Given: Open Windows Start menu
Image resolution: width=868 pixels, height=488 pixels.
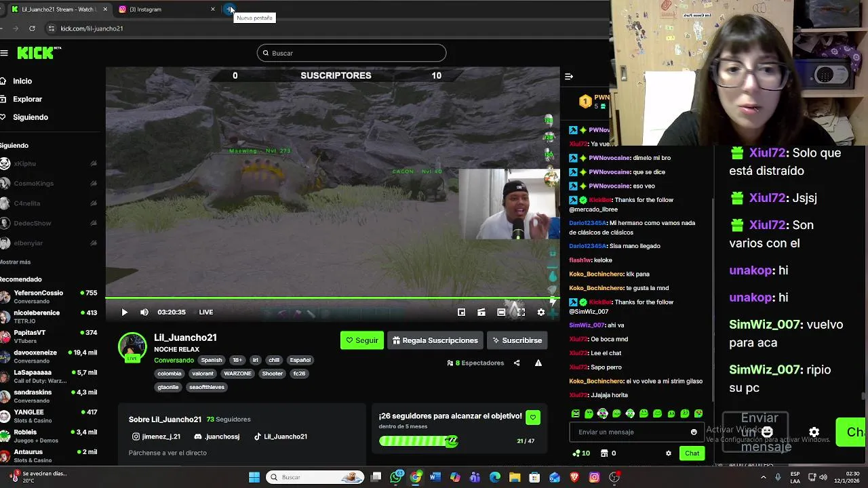Looking at the screenshot, I should [x=254, y=477].
